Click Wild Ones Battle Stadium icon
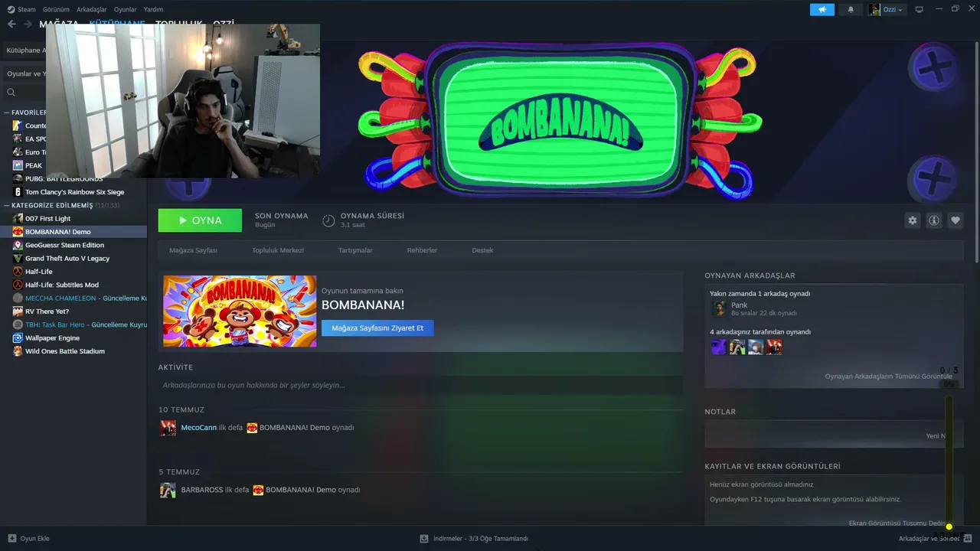980x551 pixels. coord(18,351)
